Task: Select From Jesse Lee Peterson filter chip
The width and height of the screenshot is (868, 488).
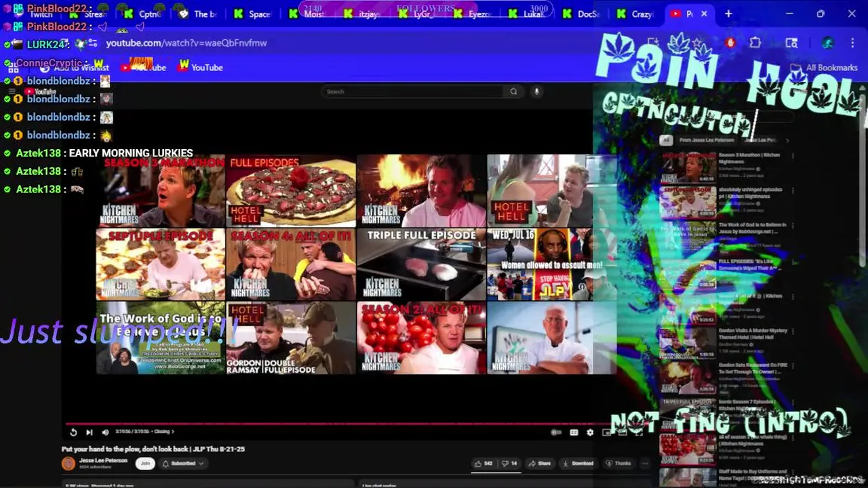Action: coord(707,140)
